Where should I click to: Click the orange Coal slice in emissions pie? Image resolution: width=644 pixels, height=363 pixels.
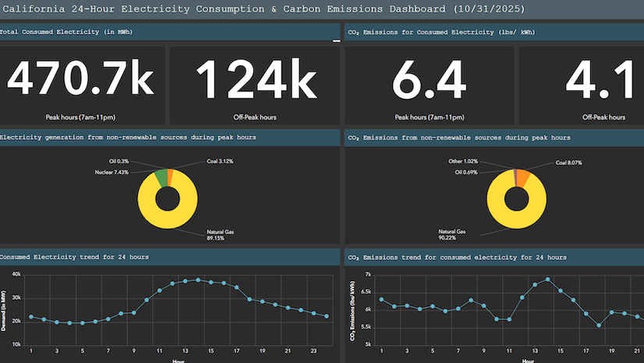tap(522, 178)
